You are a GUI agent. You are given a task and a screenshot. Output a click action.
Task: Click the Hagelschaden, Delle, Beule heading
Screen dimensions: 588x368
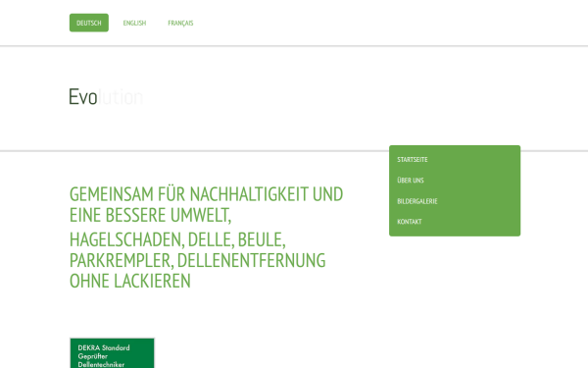pyautogui.click(x=198, y=260)
